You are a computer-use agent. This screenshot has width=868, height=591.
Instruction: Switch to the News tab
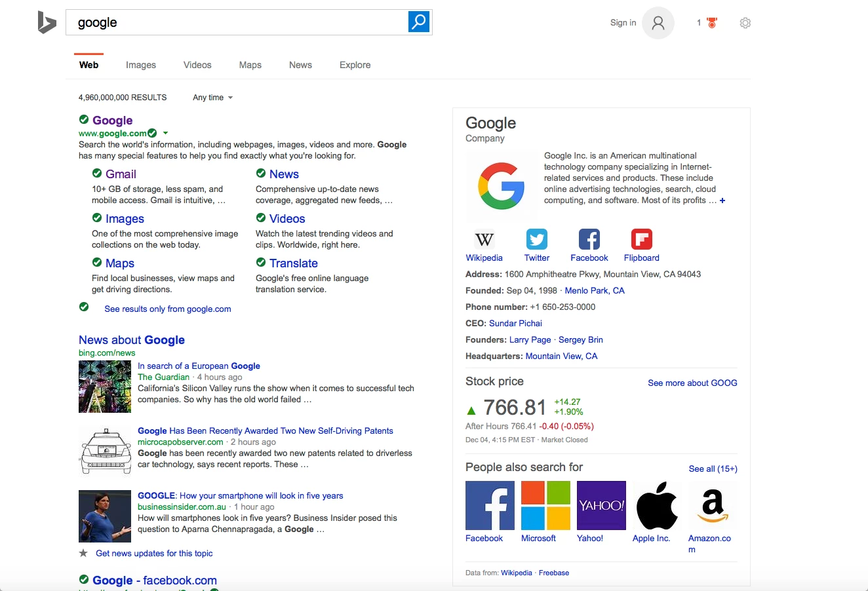click(x=300, y=65)
